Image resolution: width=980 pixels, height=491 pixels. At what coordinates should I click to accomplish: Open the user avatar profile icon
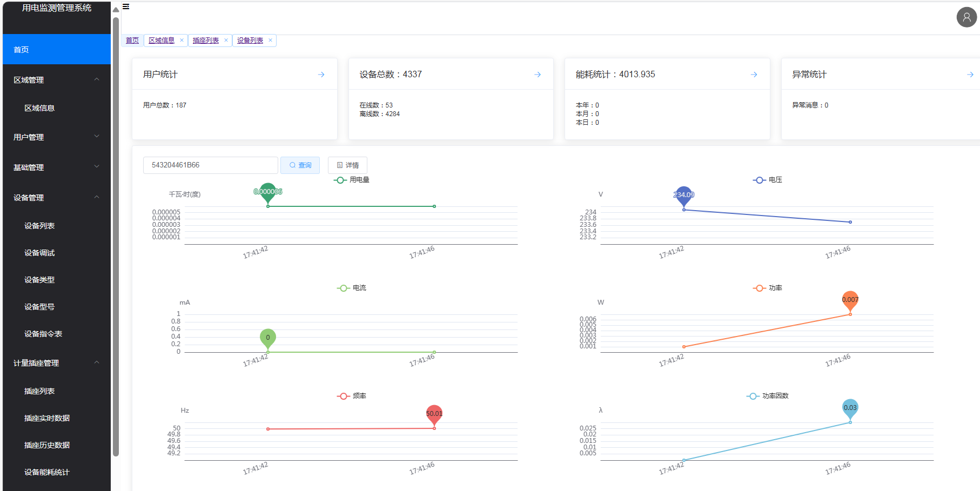point(966,17)
